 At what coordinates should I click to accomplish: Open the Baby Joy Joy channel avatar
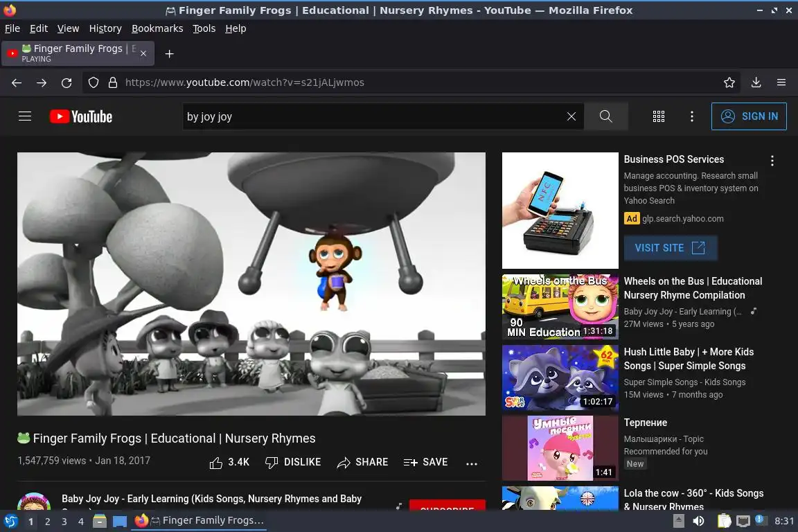click(34, 502)
